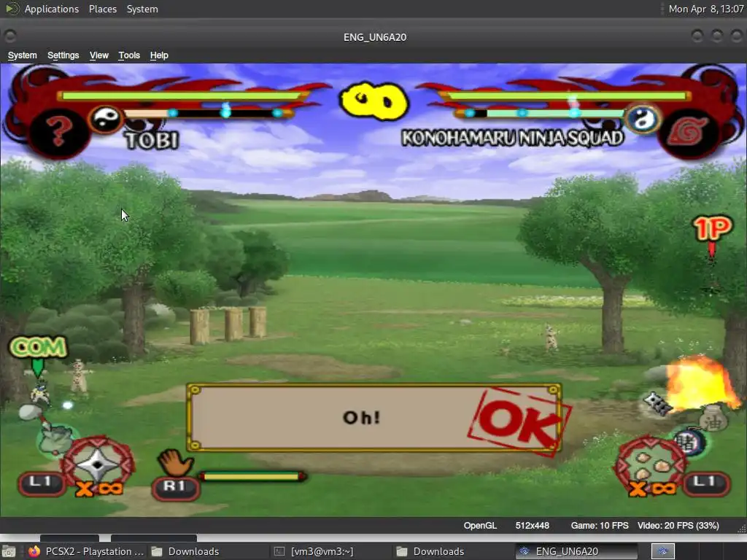747x560 pixels.
Task: Click the left infinity ammo counter
Action: [x=99, y=489]
